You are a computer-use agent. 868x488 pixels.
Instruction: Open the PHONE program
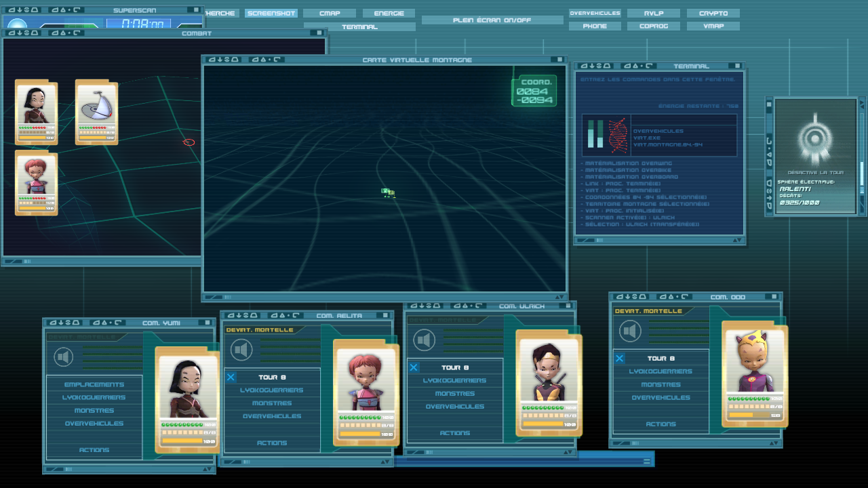[595, 26]
